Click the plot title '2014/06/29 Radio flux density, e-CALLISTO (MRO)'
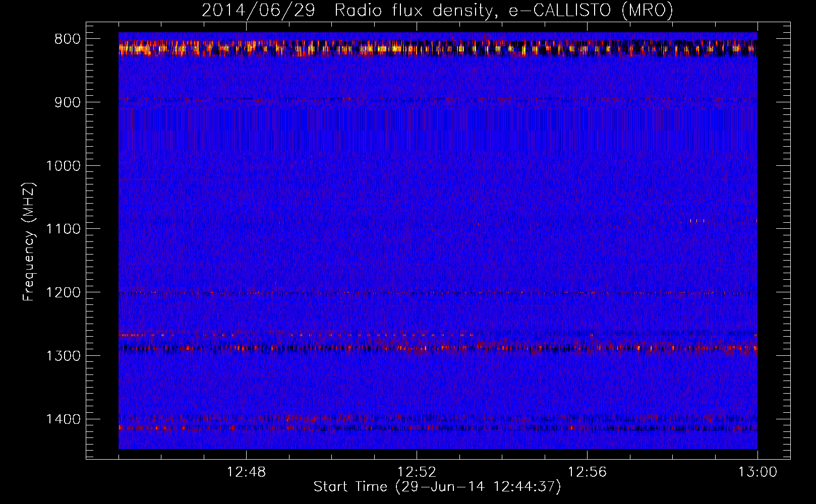Image resolution: width=816 pixels, height=504 pixels. [x=437, y=11]
